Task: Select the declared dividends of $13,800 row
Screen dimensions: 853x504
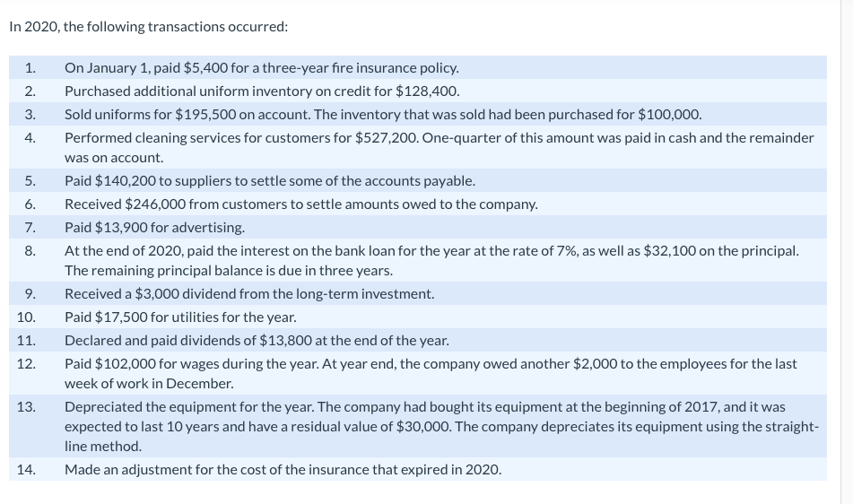Action: tap(418, 341)
